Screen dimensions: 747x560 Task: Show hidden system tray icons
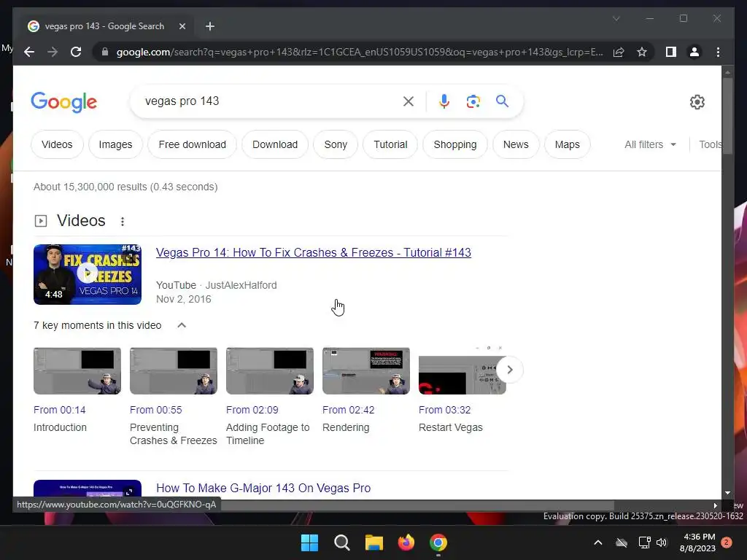click(598, 542)
